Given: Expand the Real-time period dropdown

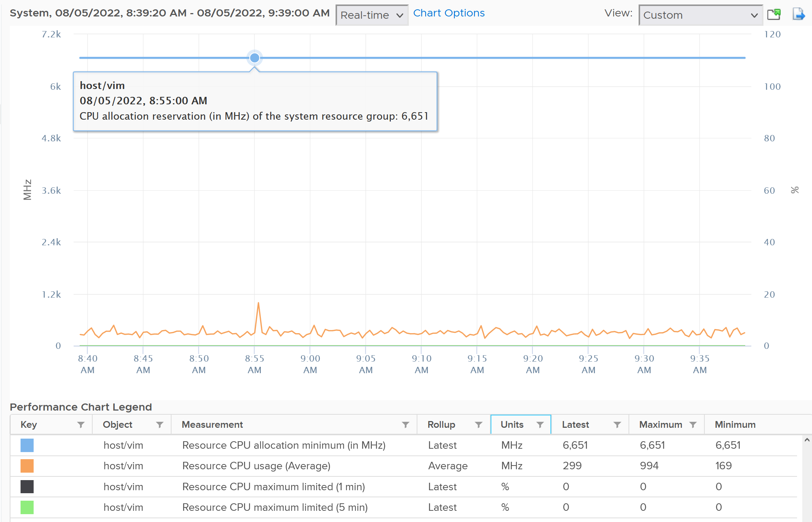Looking at the screenshot, I should 372,15.
